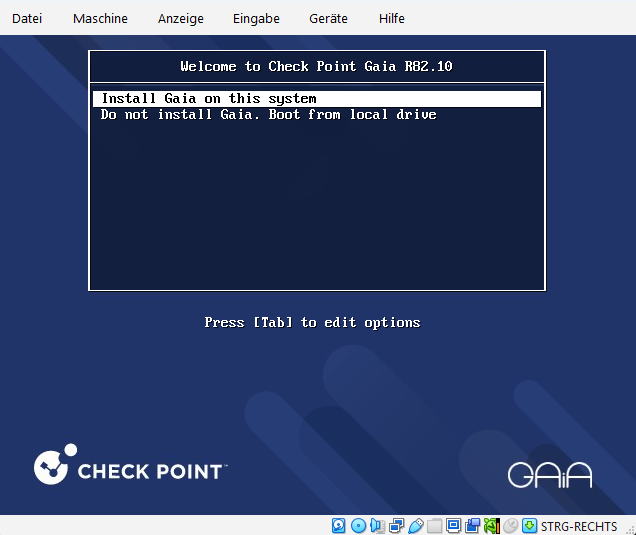Select 'Do not install Gaia. Boot from local drive'
636x535 pixels.
(x=268, y=115)
